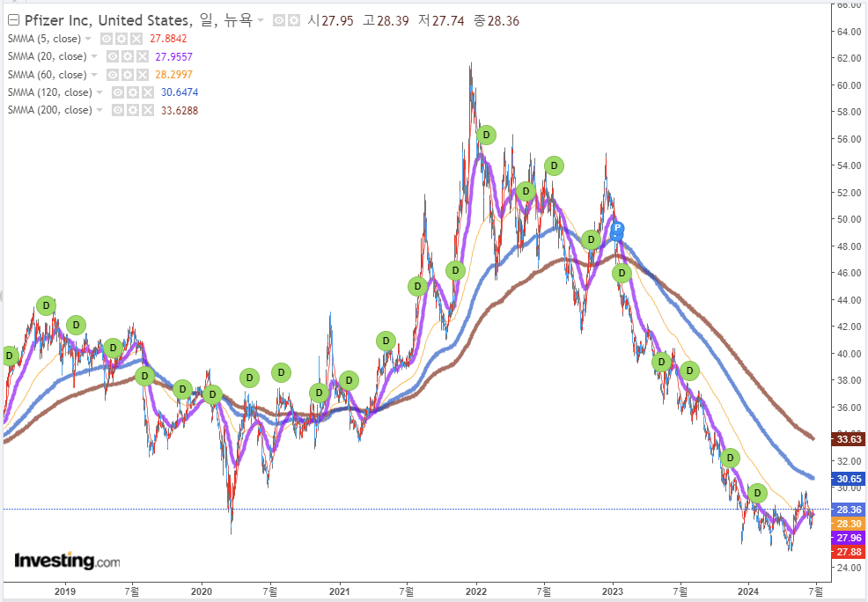The image size is (868, 602).
Task: Click the 2023 label on the time axis
Action: coord(613,591)
